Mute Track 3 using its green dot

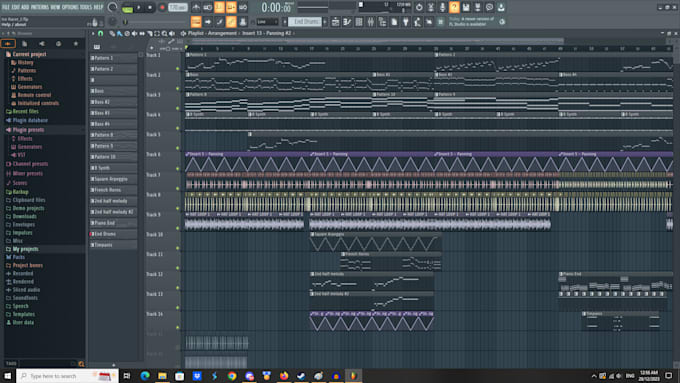coord(177,108)
